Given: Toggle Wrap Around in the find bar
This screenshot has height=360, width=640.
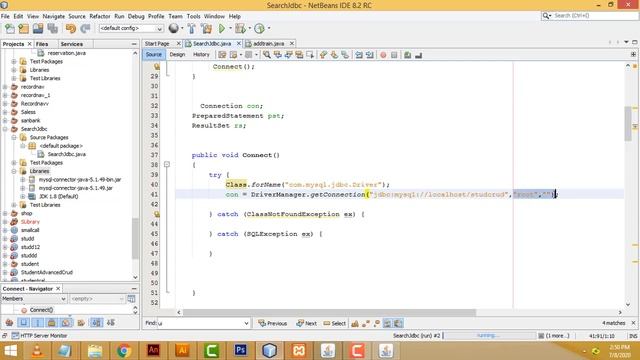Looking at the screenshot, I should [x=398, y=323].
